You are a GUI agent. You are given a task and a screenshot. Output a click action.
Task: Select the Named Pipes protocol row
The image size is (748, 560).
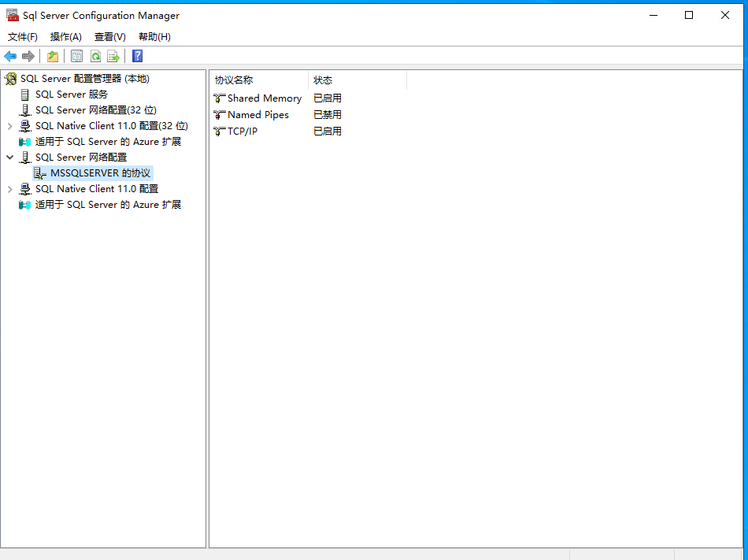pyautogui.click(x=258, y=115)
